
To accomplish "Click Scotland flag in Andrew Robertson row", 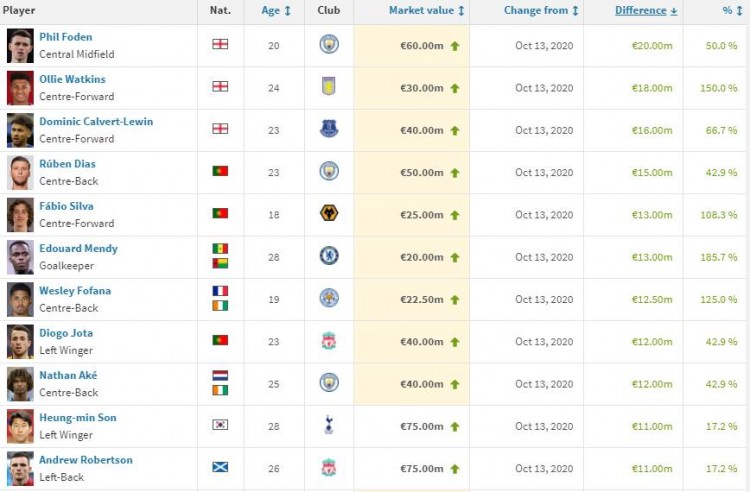I will coord(220,467).
